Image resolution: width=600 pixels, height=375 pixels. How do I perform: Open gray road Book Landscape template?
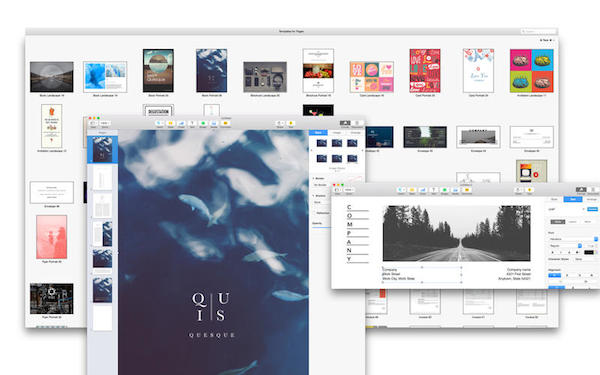click(52, 77)
